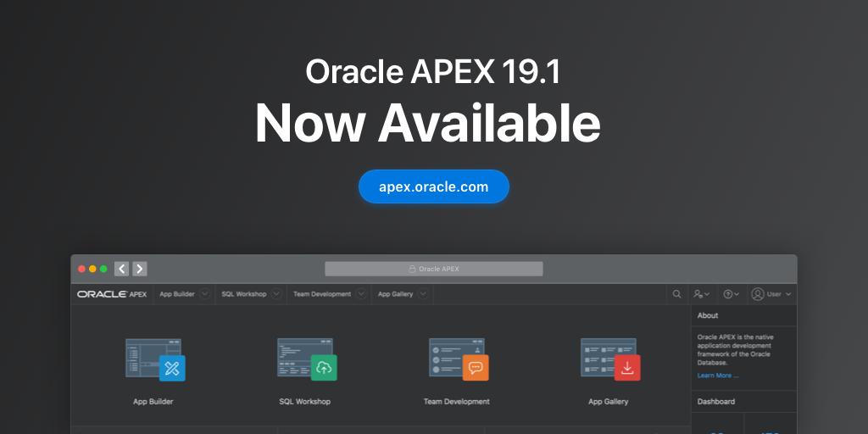The width and height of the screenshot is (868, 434).
Task: Open the help question mark menu
Action: coord(732,294)
